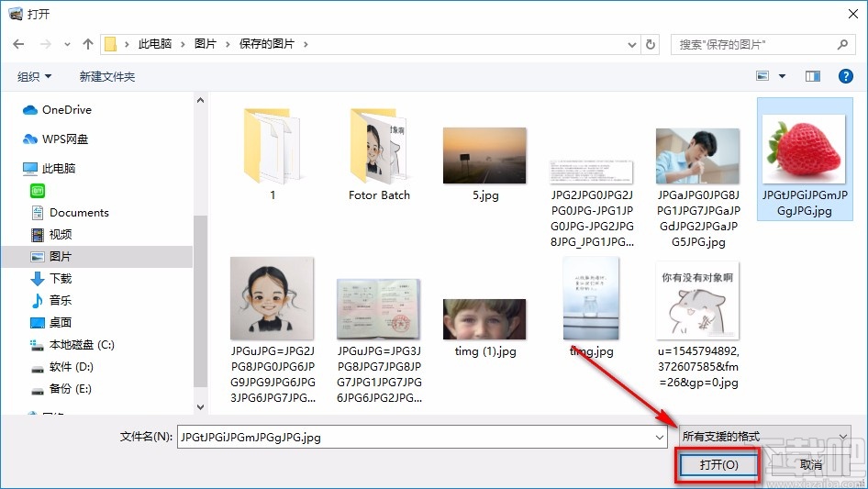Screen dimensions: 868x489
Task: Select WPS网盘 in the sidebar
Action: point(55,139)
